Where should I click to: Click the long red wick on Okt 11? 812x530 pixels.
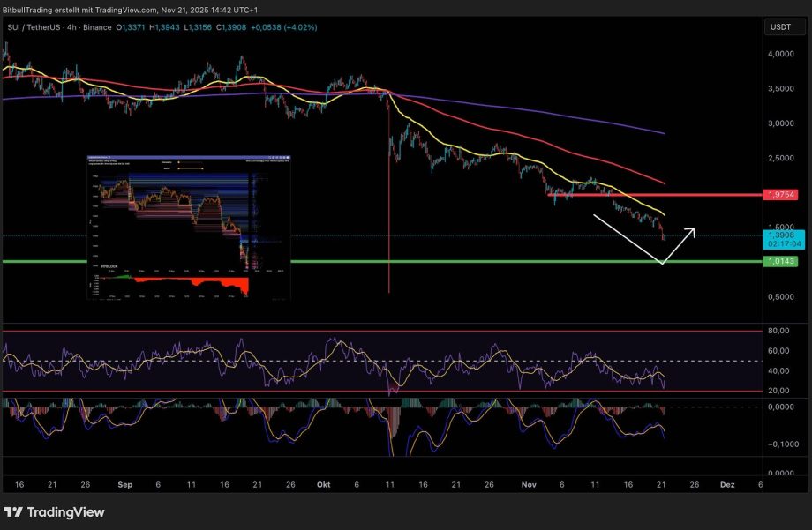(388, 220)
